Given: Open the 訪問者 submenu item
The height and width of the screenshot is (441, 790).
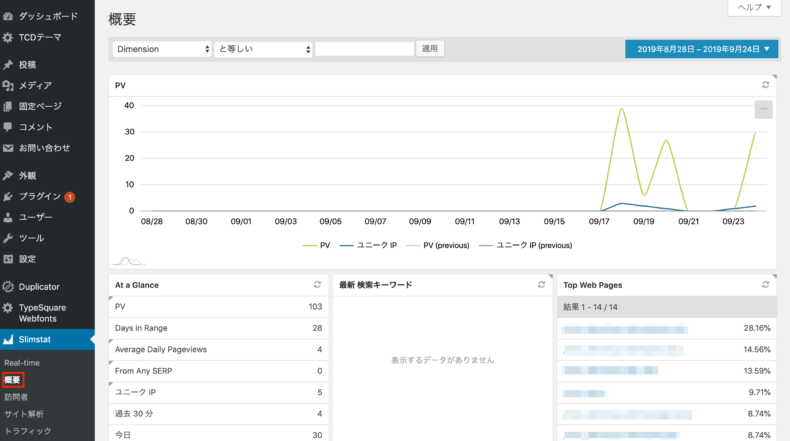Looking at the screenshot, I should click(15, 397).
